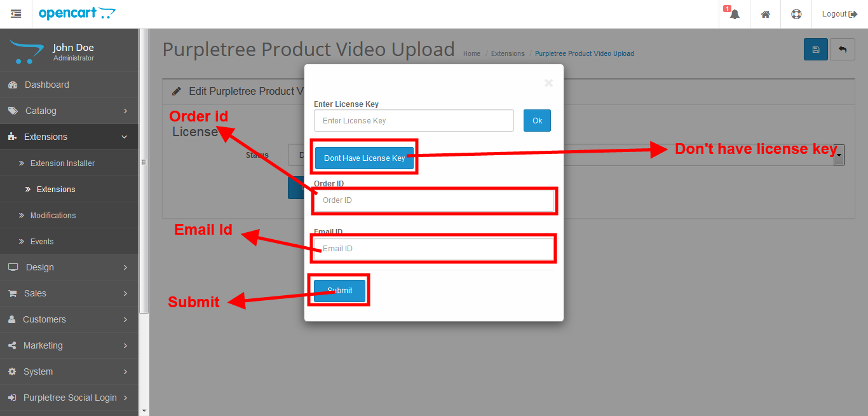The height and width of the screenshot is (416, 868).
Task: Log out via the Logout link
Action: tap(839, 14)
